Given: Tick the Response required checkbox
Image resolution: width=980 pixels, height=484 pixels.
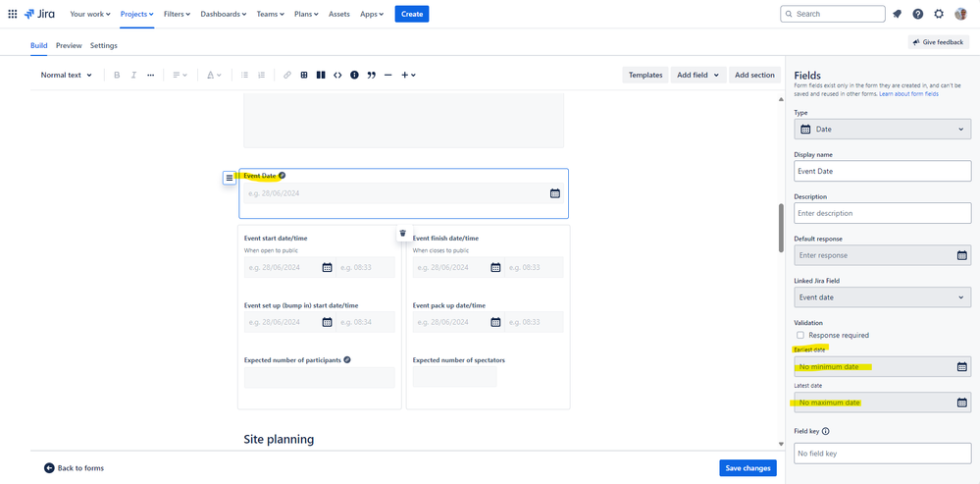Looking at the screenshot, I should (x=800, y=335).
